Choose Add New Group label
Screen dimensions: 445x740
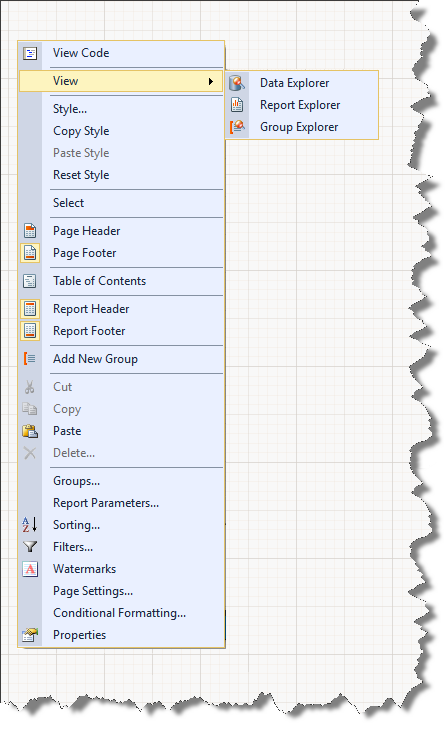point(95,359)
